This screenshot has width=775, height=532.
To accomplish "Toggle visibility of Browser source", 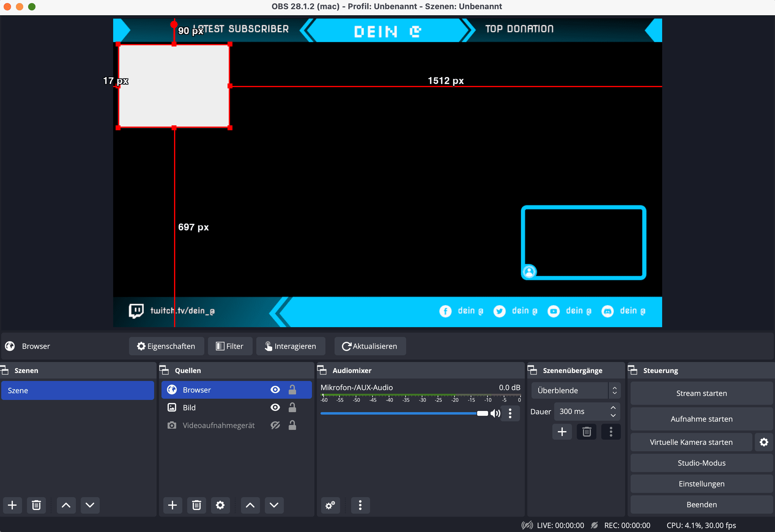I will click(x=275, y=389).
